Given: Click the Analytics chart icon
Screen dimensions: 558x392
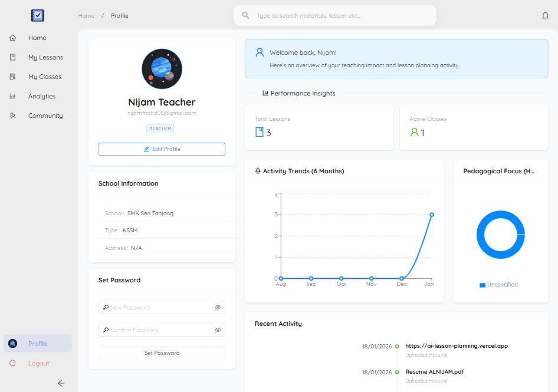Looking at the screenshot, I should (12, 96).
